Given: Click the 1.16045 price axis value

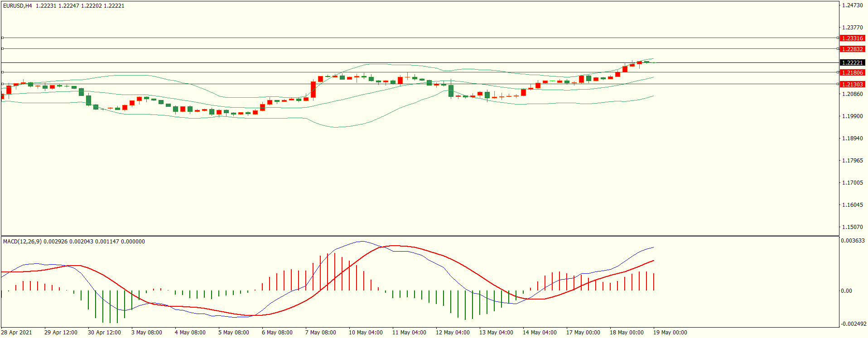Looking at the screenshot, I should (852, 205).
